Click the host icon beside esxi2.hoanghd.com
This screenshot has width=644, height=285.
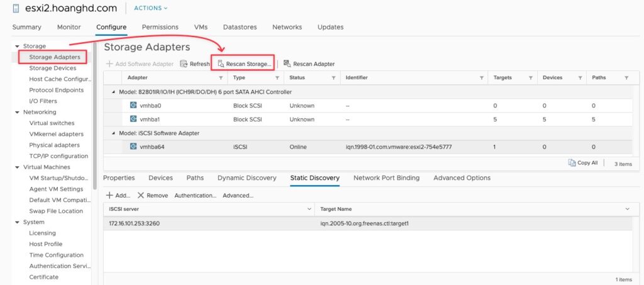[16, 8]
